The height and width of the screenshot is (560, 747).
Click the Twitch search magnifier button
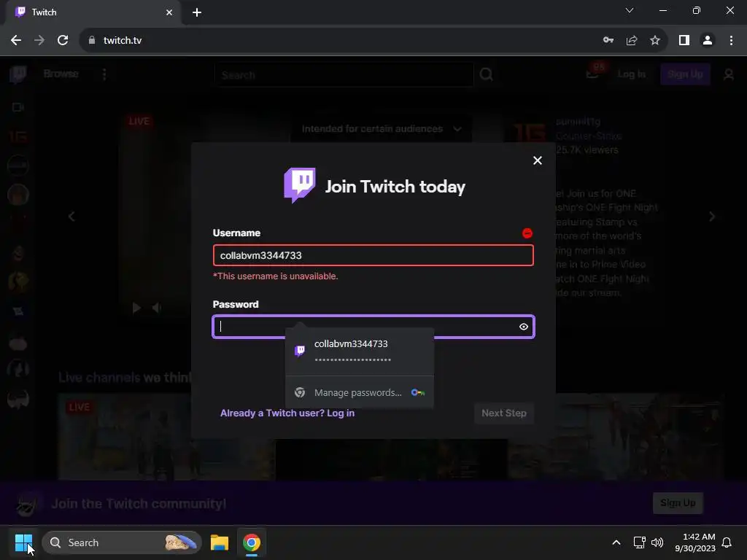pos(486,75)
